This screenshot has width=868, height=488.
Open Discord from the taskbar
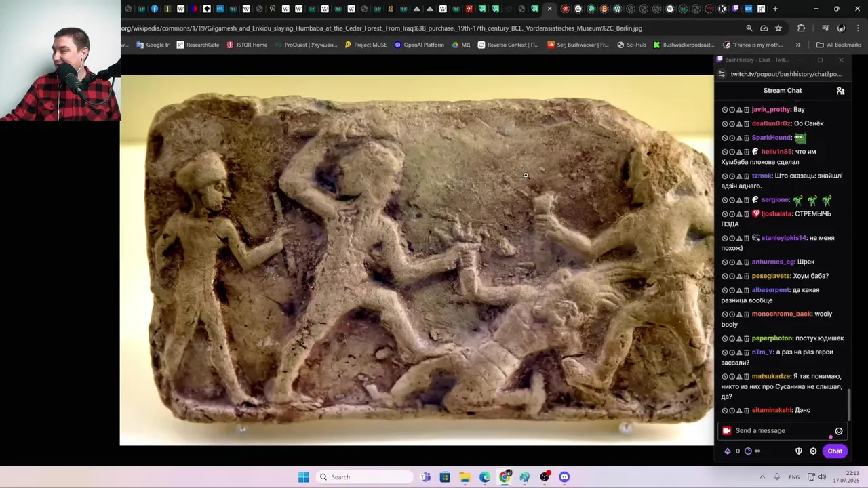[x=564, y=477]
